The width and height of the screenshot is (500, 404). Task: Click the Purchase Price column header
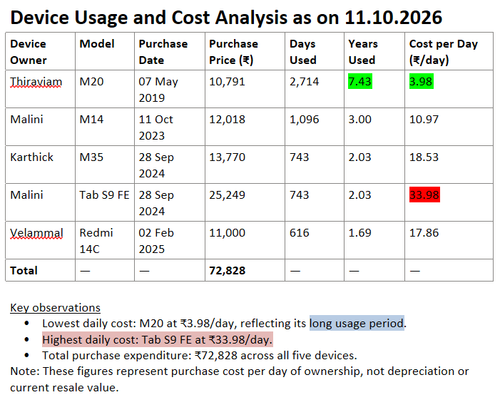(x=234, y=52)
